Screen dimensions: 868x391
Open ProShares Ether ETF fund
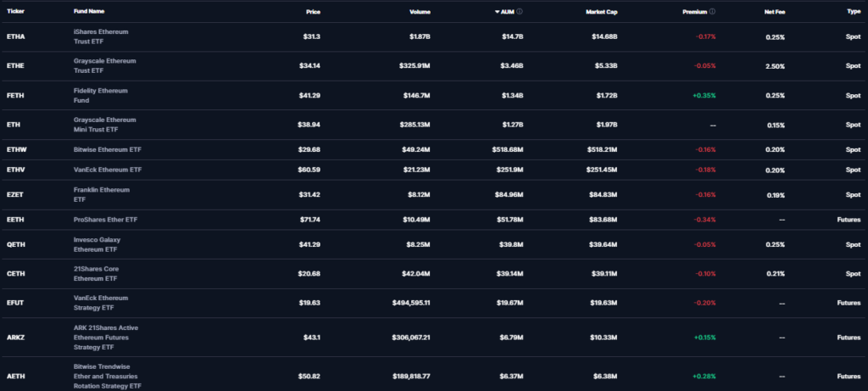click(107, 221)
